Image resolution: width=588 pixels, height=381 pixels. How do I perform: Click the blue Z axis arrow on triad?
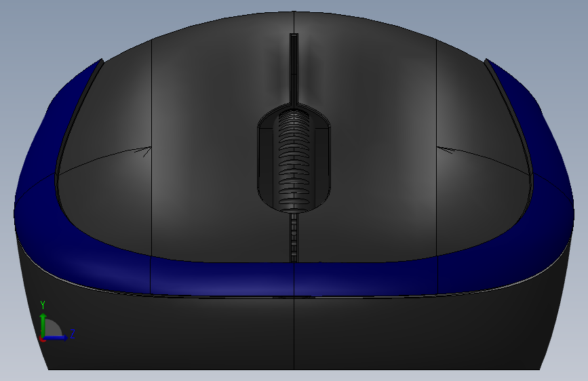(x=56, y=338)
